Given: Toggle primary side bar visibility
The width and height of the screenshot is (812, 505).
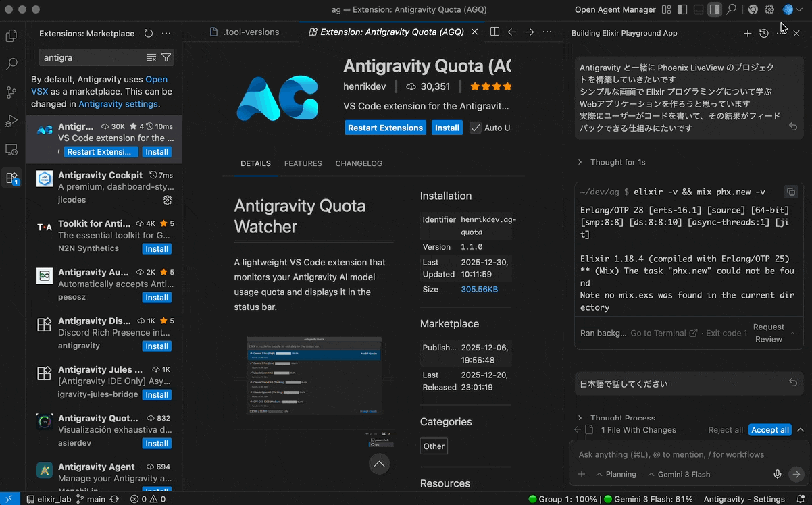Looking at the screenshot, I should [682, 9].
